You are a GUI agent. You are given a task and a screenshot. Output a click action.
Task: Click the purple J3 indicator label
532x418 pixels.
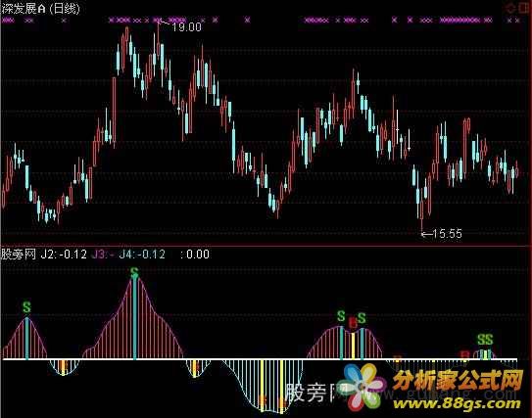point(103,254)
